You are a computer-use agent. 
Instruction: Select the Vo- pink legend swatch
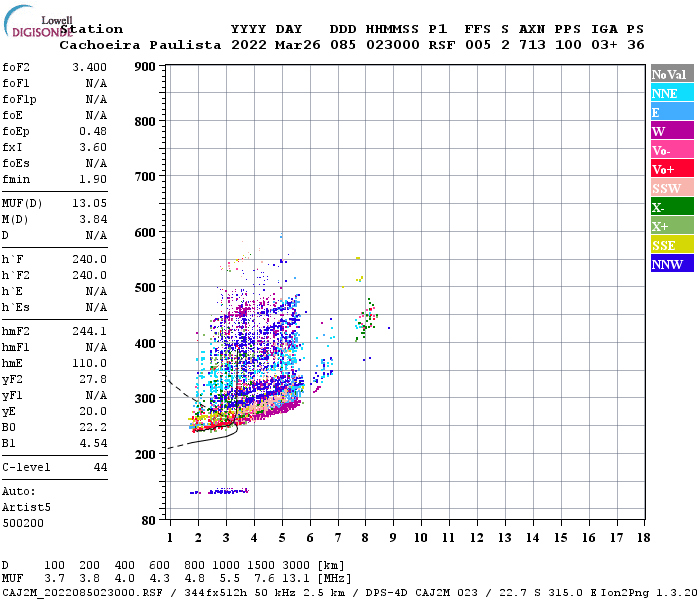point(672,150)
